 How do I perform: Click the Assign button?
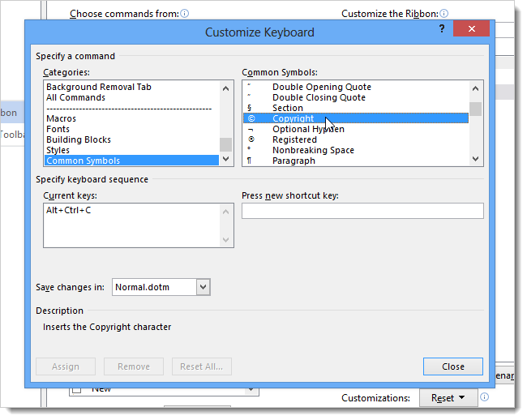pos(66,366)
